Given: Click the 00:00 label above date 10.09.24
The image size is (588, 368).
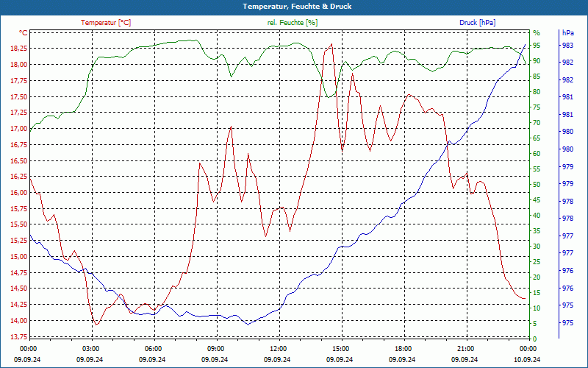Looking at the screenshot, I should click(x=527, y=349).
